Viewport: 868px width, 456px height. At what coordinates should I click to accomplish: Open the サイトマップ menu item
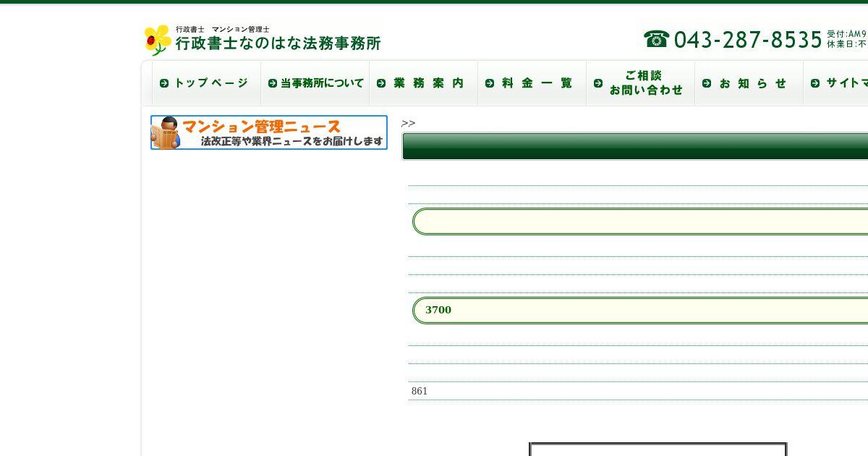tap(836, 83)
